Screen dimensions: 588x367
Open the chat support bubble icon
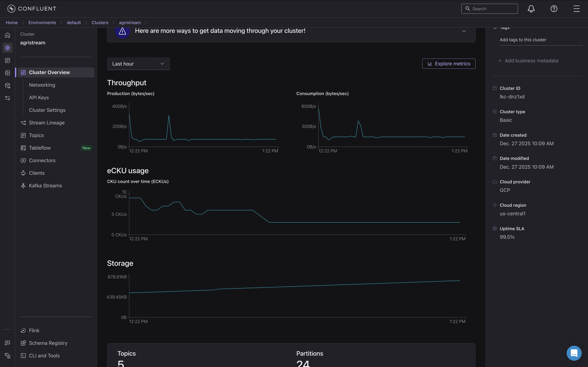tap(574, 353)
